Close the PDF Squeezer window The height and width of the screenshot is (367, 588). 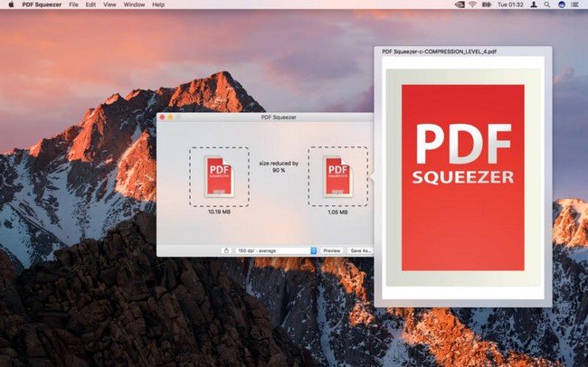(162, 118)
